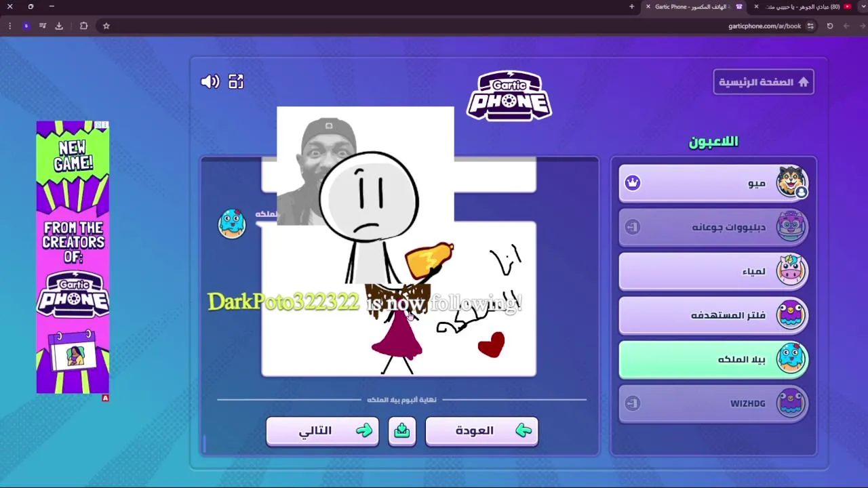Open the media control toolbar icon
Screen dimensions: 868x488
43,26
